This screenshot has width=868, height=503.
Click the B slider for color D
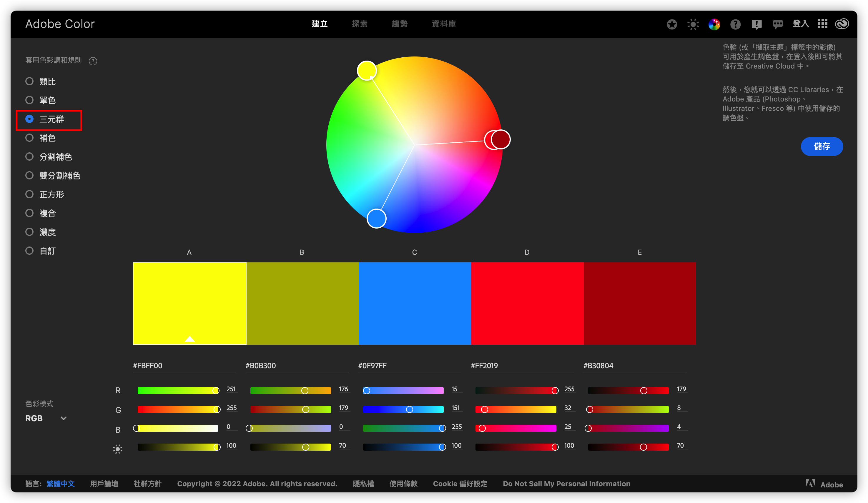[x=516, y=428]
